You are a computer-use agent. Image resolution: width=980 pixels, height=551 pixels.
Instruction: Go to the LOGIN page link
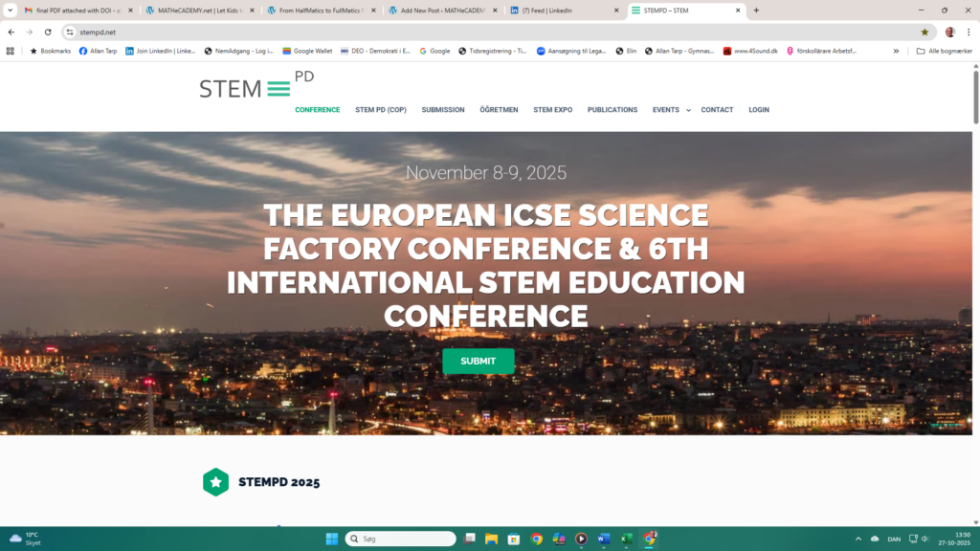pyautogui.click(x=759, y=110)
